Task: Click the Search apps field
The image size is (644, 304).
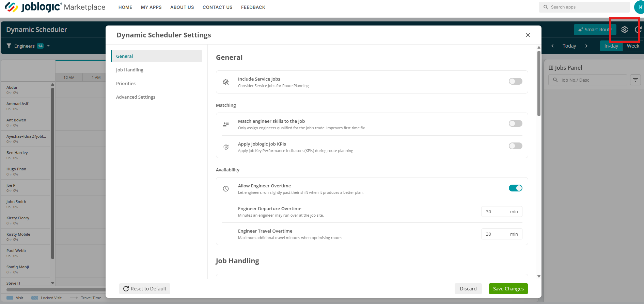Action: click(x=584, y=7)
